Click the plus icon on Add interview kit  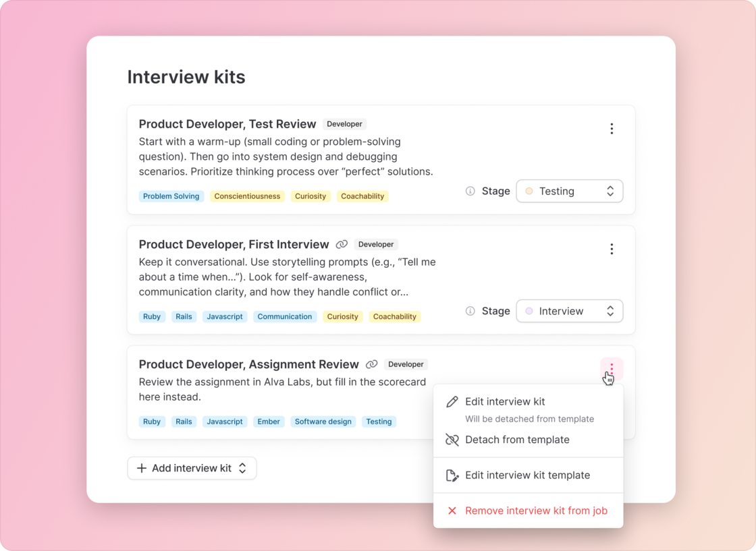140,468
